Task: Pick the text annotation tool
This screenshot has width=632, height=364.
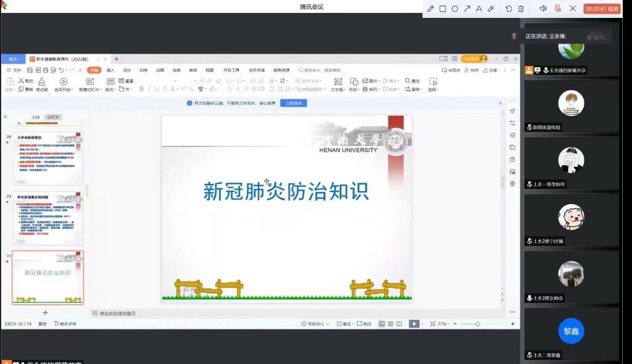Action: click(479, 9)
